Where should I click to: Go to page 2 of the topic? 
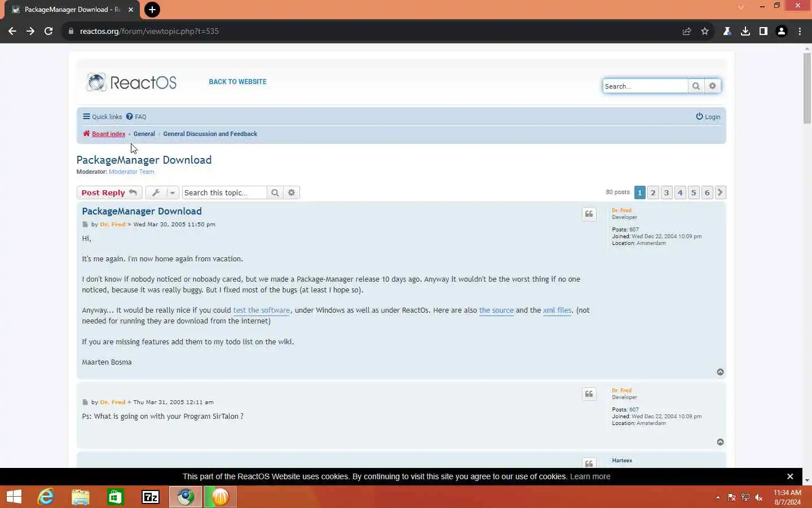(x=653, y=192)
